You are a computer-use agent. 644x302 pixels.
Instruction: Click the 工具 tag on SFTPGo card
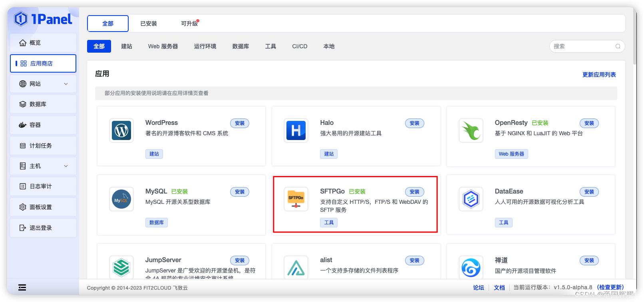329,223
